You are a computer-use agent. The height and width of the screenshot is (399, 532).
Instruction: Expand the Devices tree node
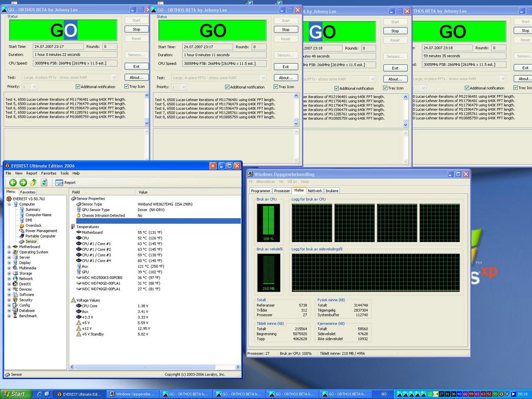click(x=9, y=289)
